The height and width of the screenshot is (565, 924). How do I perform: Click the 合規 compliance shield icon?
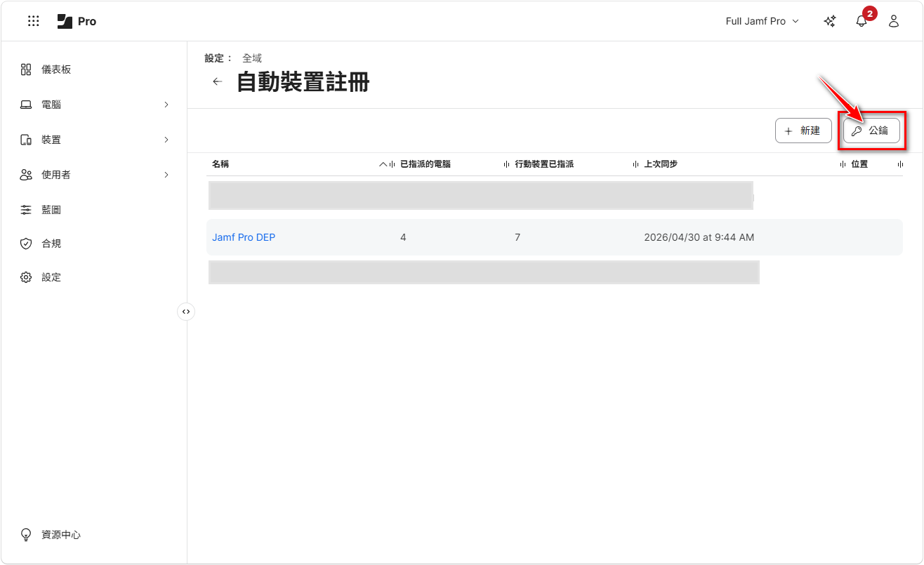coord(26,243)
